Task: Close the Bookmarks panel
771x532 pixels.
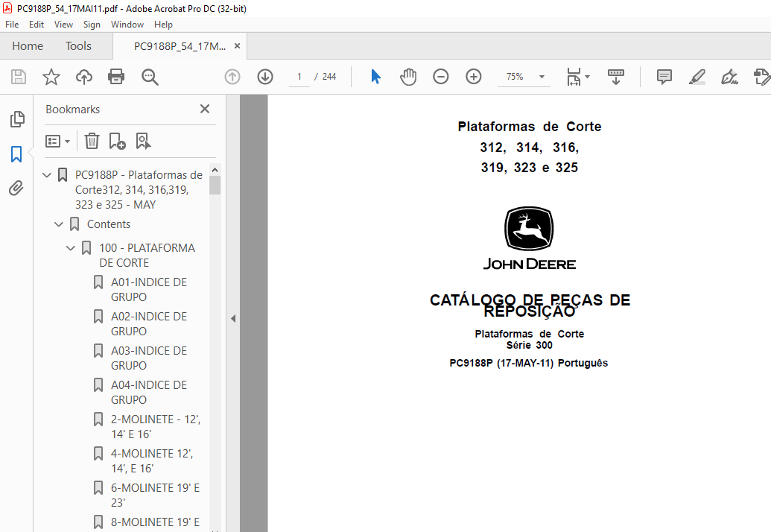Action: tap(205, 109)
